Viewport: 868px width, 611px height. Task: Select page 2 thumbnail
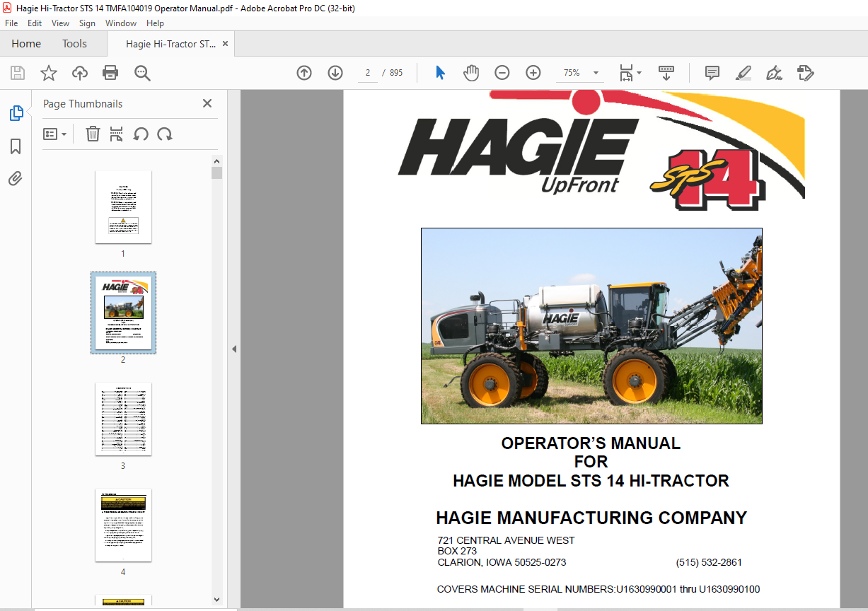[x=123, y=313]
